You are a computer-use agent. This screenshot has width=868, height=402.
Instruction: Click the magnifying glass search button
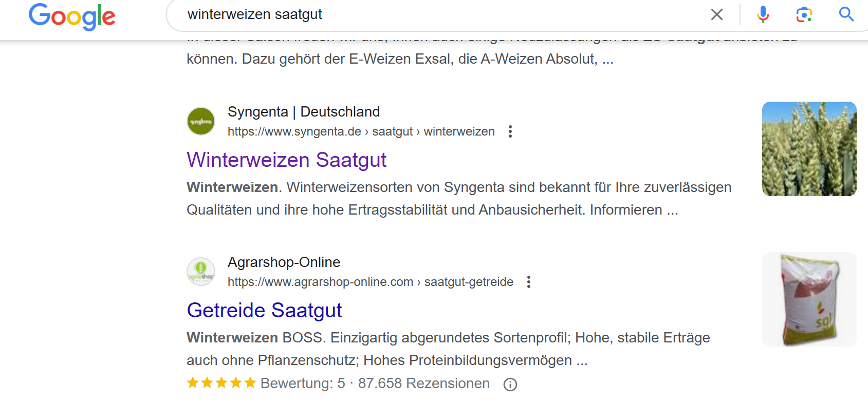(x=846, y=14)
